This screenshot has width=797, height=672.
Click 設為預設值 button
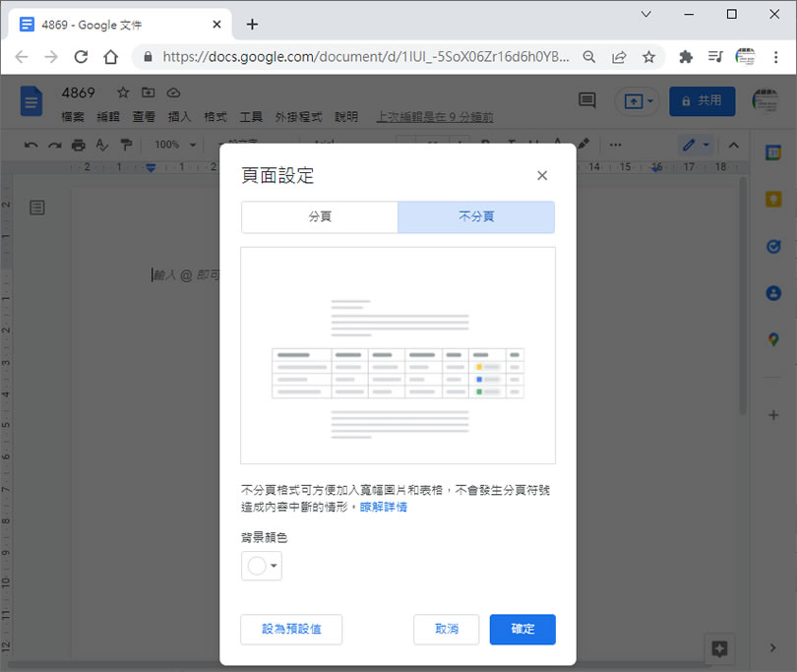pos(291,630)
